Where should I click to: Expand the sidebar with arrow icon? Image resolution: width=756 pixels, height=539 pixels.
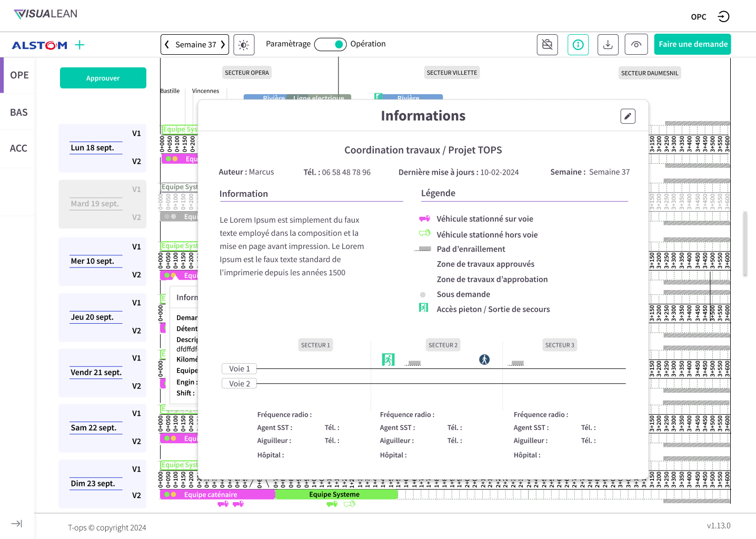point(17,524)
